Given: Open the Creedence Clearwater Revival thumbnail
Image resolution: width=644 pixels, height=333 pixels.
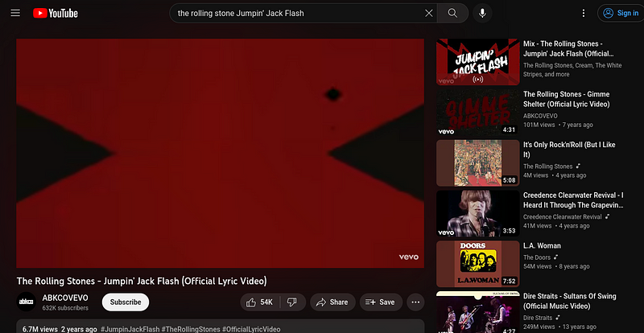Looking at the screenshot, I should pyautogui.click(x=477, y=213).
